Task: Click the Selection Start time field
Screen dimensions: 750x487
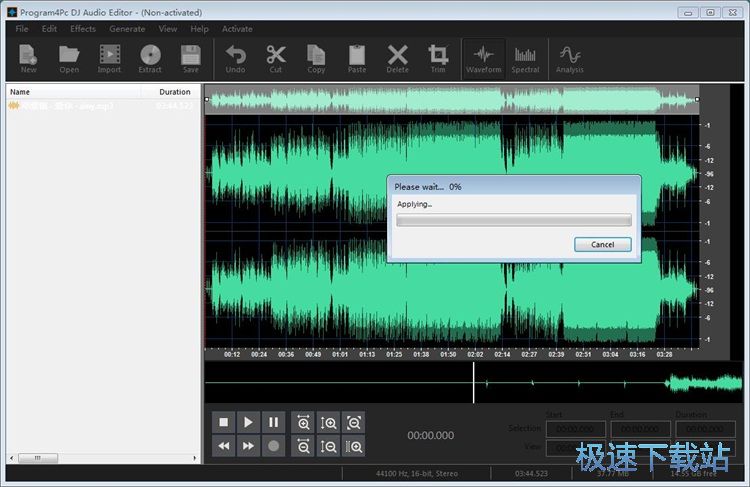Action: (576, 429)
